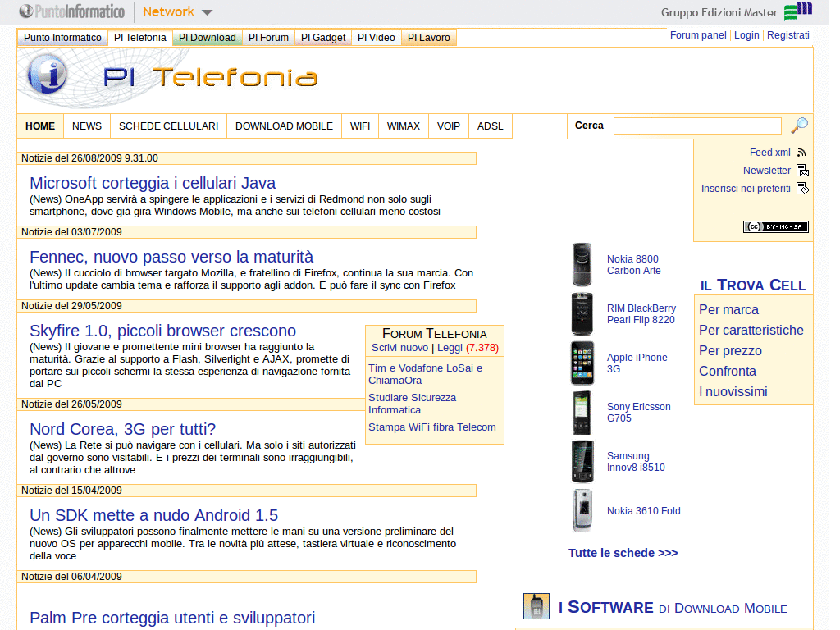Switch to the PI Telefonia tab
The height and width of the screenshot is (630, 840).
(x=139, y=38)
